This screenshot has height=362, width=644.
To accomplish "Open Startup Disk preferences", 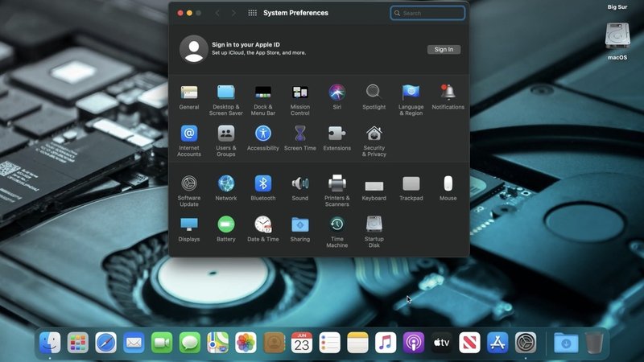I will 374,232.
